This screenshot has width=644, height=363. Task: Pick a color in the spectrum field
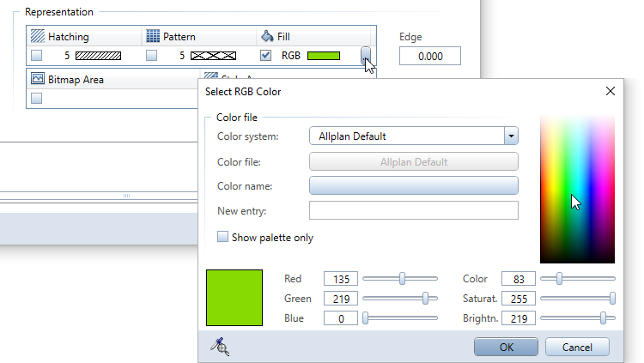tap(576, 189)
